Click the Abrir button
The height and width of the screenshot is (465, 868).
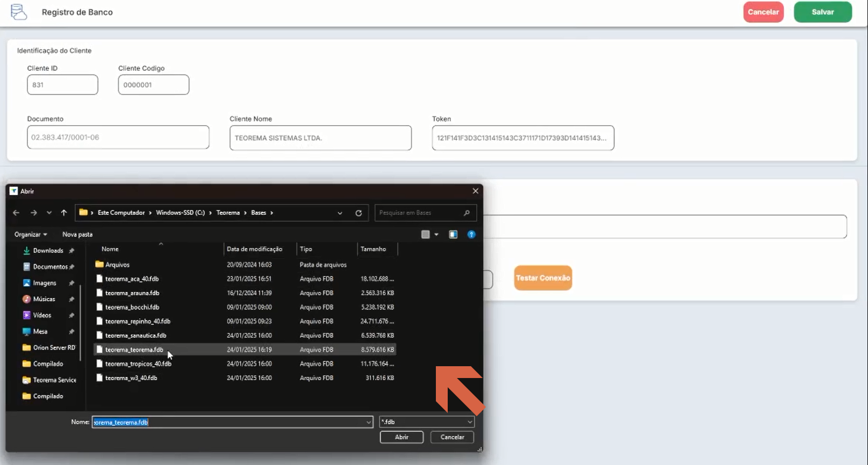401,437
